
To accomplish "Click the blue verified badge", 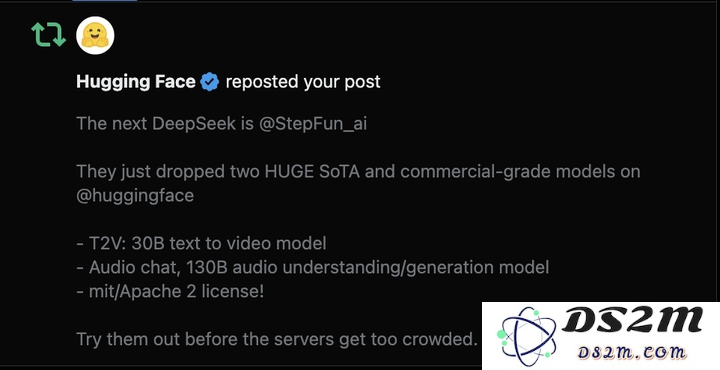I will coord(210,82).
